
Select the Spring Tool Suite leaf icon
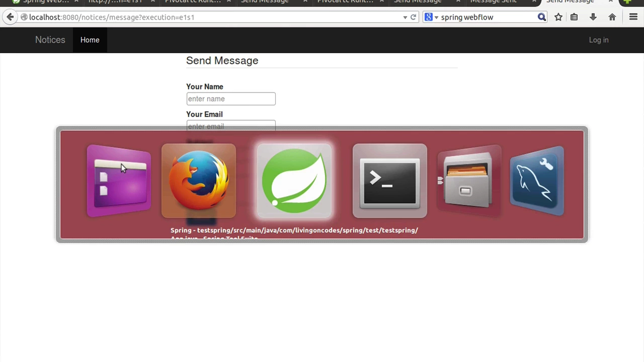pyautogui.click(x=294, y=181)
